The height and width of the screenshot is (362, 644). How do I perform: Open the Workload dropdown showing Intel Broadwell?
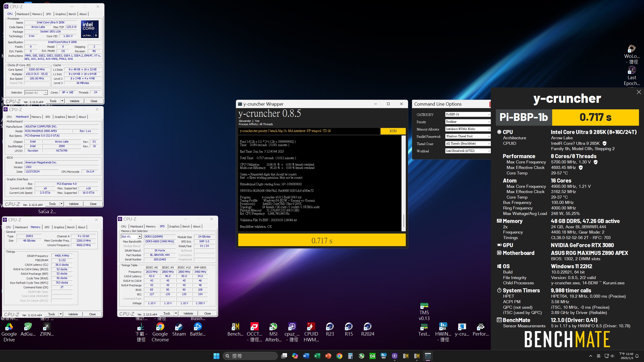(468, 151)
